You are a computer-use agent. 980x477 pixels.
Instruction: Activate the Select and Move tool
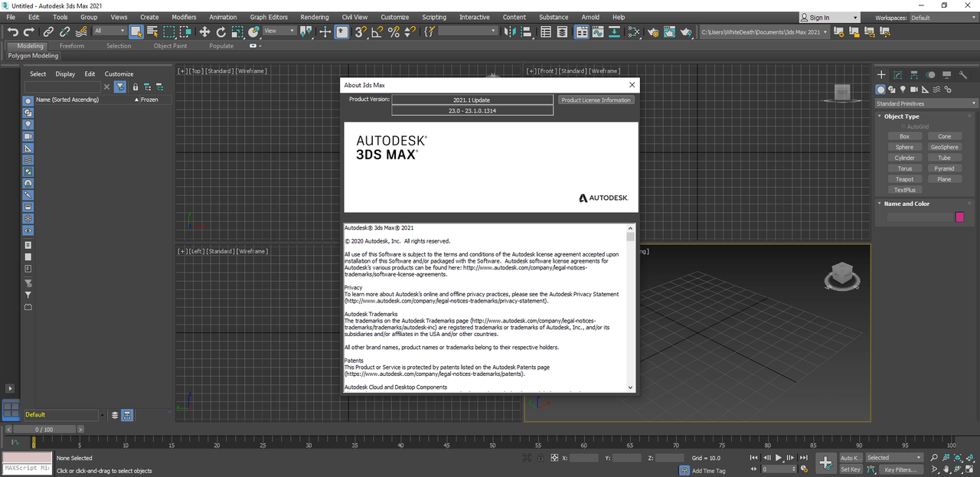[x=204, y=31]
